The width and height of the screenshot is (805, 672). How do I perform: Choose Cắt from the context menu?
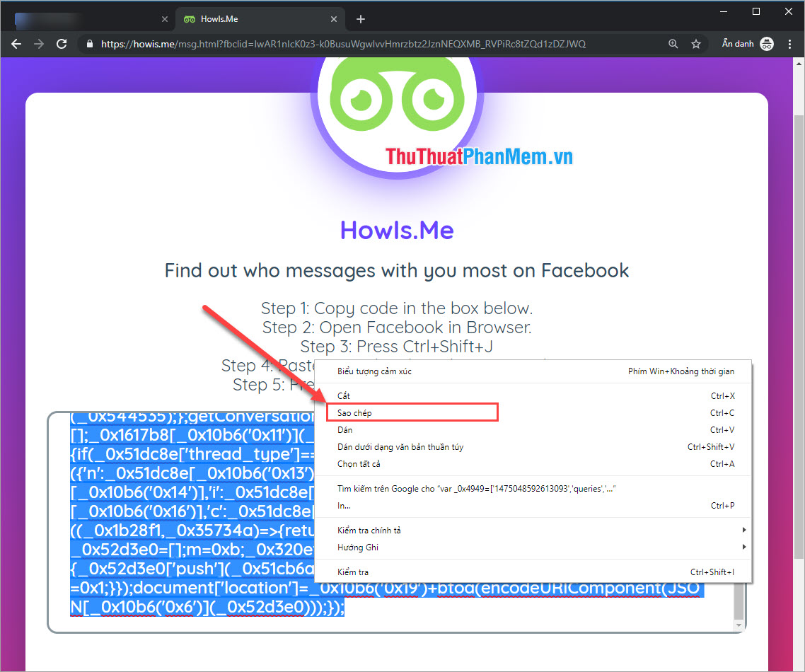point(344,395)
